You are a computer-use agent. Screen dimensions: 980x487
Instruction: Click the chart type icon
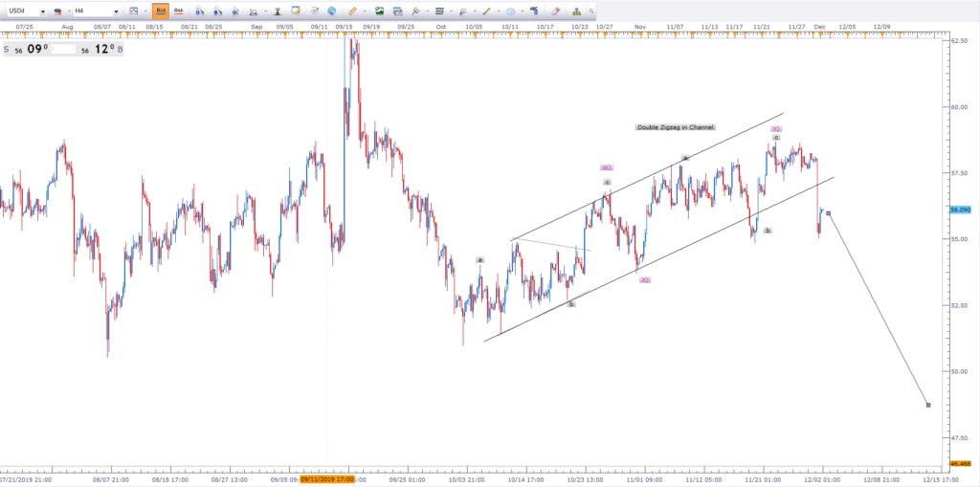[x=133, y=11]
